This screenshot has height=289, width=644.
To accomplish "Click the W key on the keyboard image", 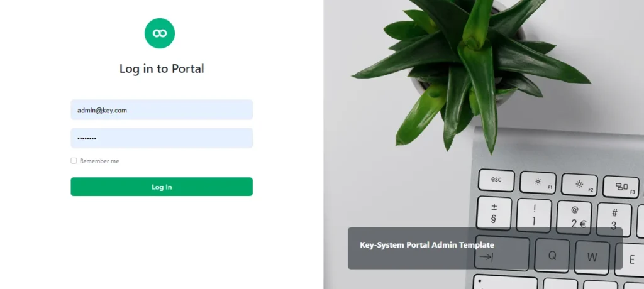I will tap(592, 258).
